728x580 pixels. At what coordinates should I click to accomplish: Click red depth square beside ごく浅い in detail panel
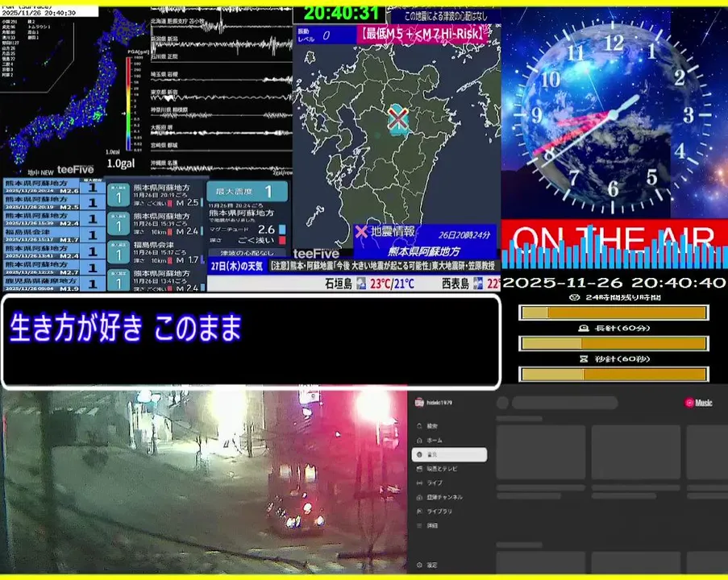(282, 240)
